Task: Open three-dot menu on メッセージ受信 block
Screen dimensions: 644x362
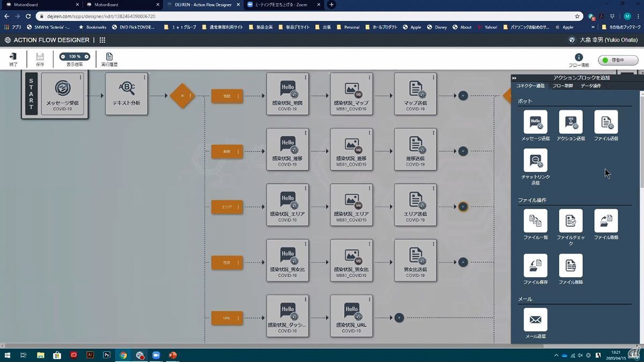Action: click(80, 78)
